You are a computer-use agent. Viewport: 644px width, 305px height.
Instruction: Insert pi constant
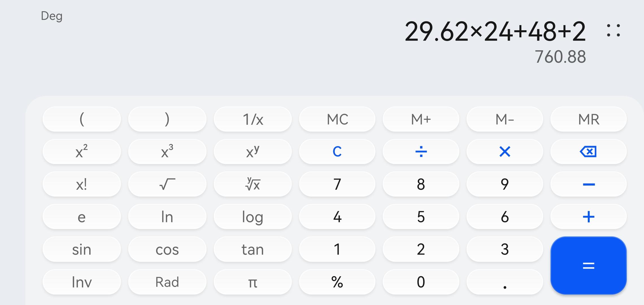tap(253, 282)
